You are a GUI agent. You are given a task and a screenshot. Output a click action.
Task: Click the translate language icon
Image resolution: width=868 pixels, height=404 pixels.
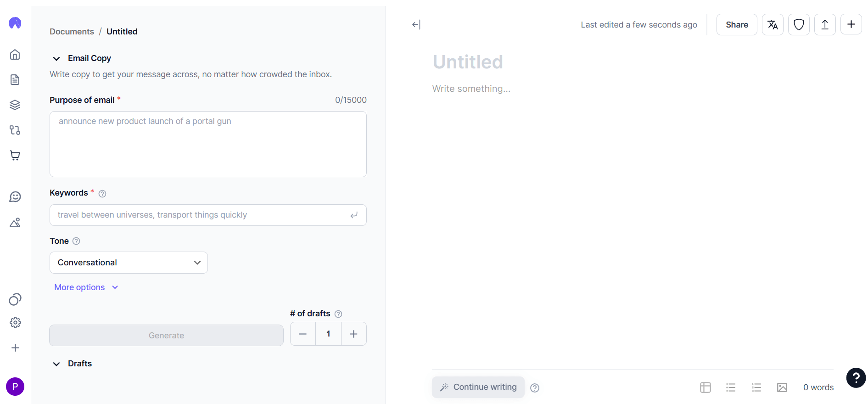tap(773, 25)
